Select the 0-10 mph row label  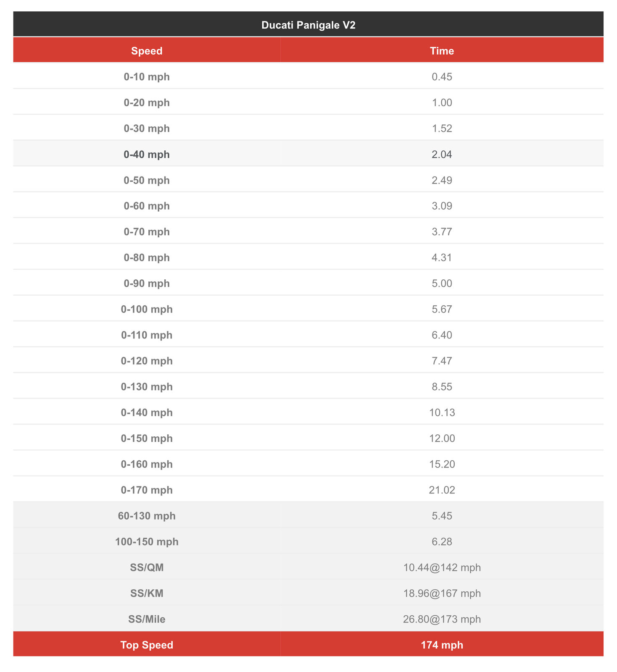[x=147, y=77]
